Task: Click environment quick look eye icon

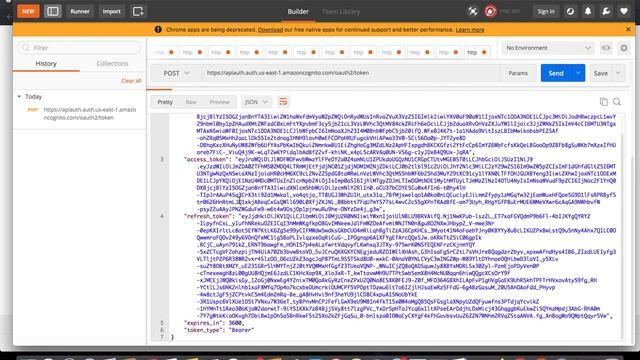Action: [x=606, y=48]
